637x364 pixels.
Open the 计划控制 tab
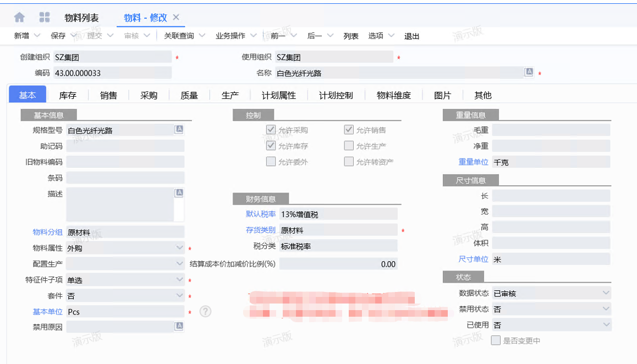coord(336,95)
